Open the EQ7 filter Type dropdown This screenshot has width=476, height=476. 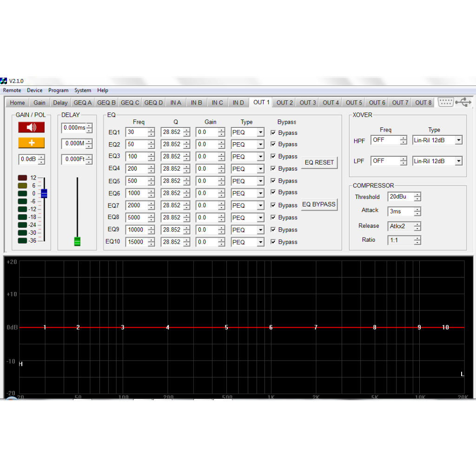(x=260, y=205)
